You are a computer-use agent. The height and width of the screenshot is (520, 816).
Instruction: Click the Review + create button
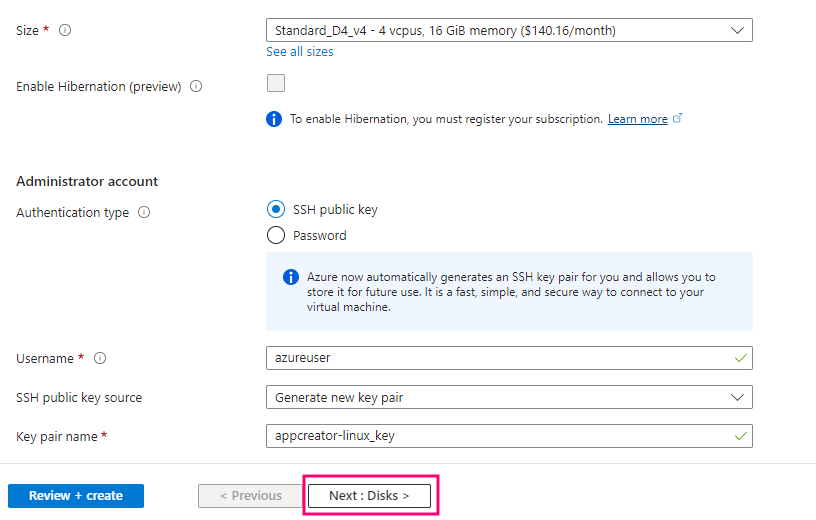click(x=76, y=496)
